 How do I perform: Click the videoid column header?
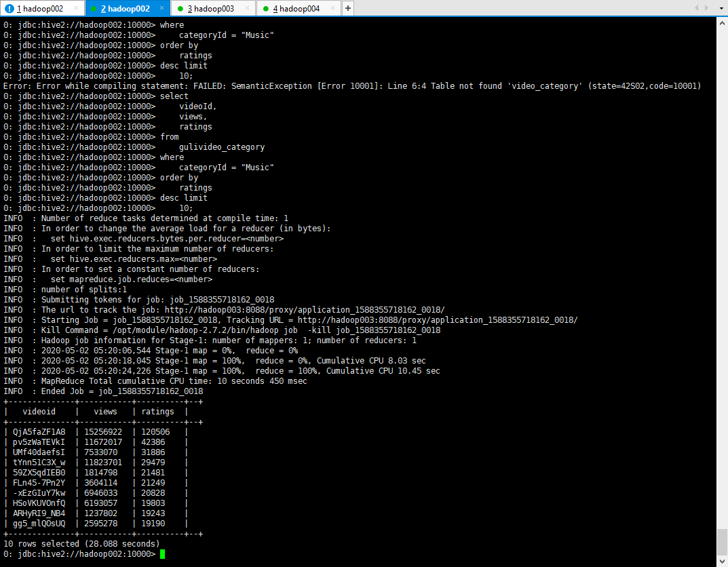pyautogui.click(x=39, y=412)
